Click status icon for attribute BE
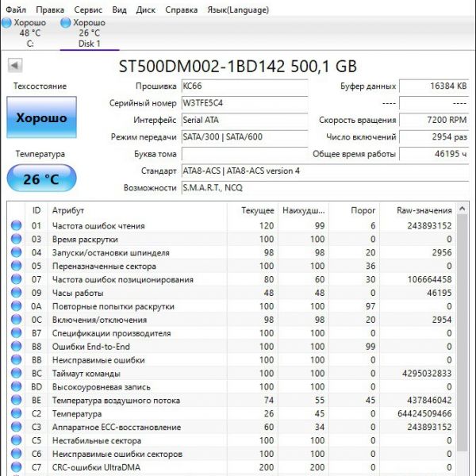 pyautogui.click(x=16, y=400)
